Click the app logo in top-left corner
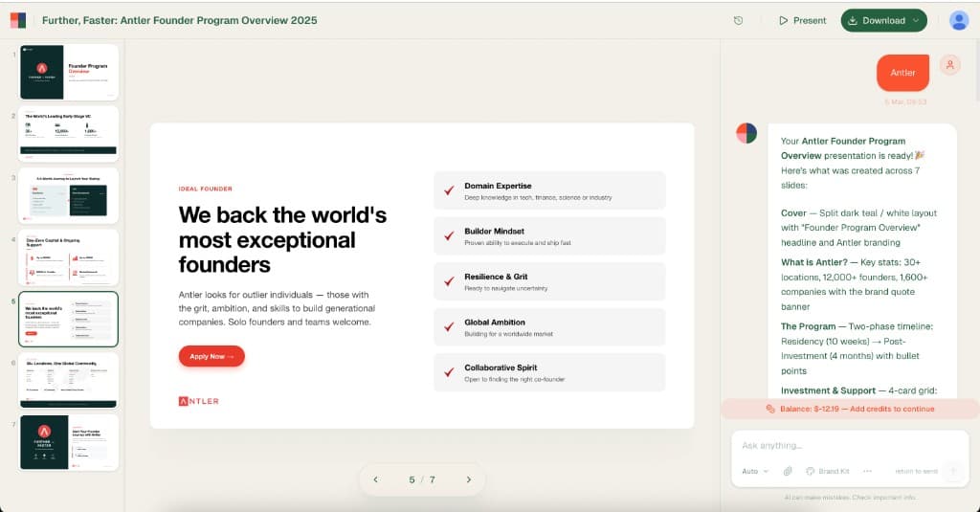This screenshot has height=512, width=980. pos(18,20)
